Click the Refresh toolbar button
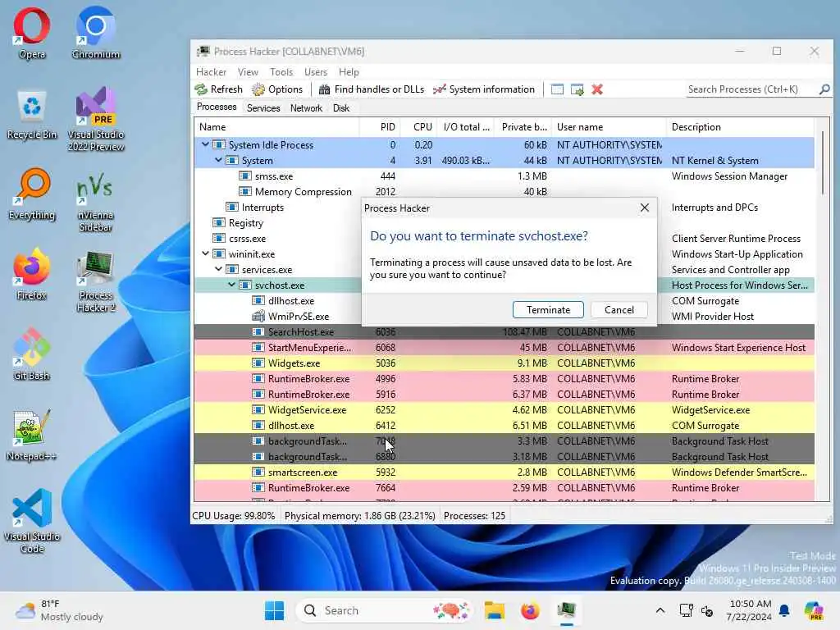The image size is (840, 630). pos(218,89)
